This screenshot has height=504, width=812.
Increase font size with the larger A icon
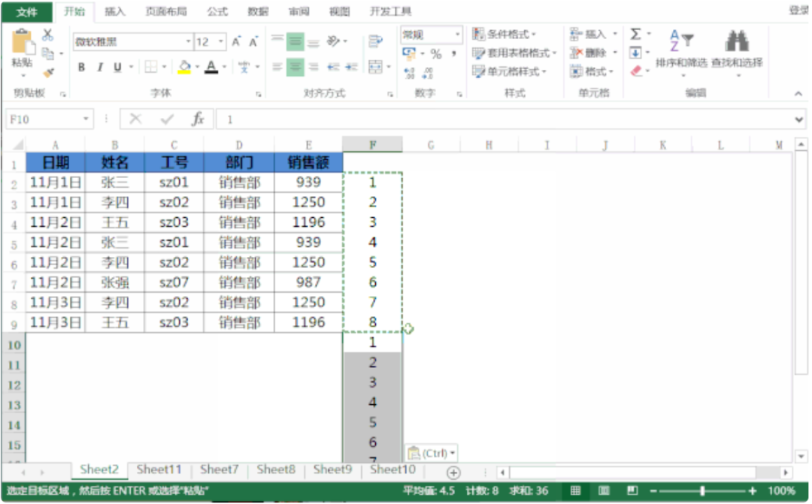coord(237,42)
